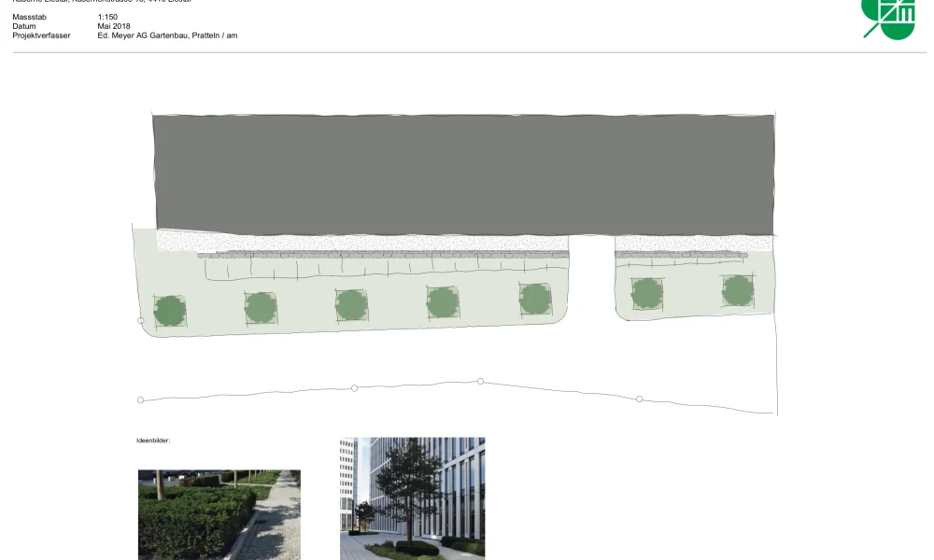Click the green leaf company logo
The height and width of the screenshot is (560, 934).
tap(888, 19)
